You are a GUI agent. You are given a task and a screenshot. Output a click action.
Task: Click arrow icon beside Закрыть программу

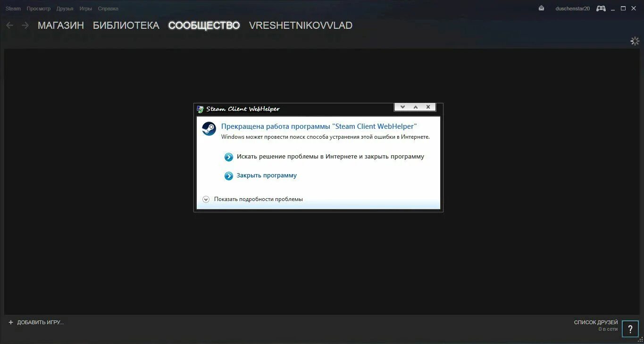pyautogui.click(x=229, y=176)
